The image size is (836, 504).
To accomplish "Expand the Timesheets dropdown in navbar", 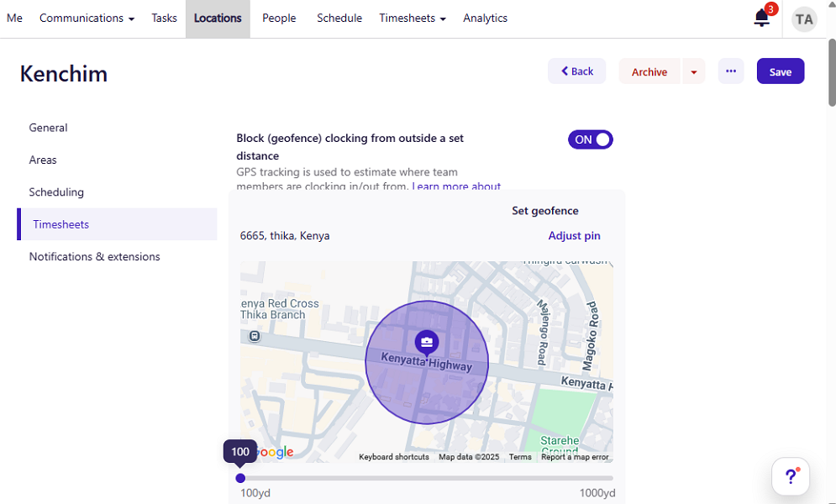I will (412, 18).
